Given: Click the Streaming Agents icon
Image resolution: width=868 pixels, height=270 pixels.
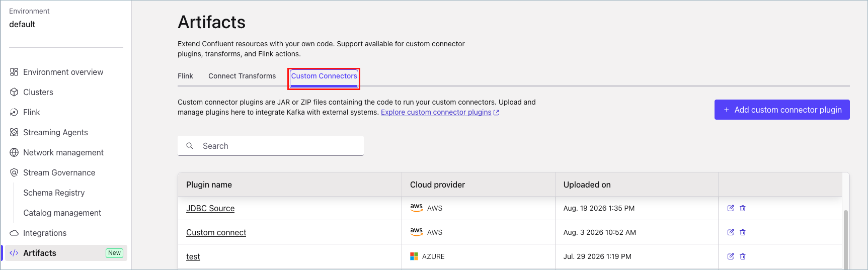Looking at the screenshot, I should 14,132.
